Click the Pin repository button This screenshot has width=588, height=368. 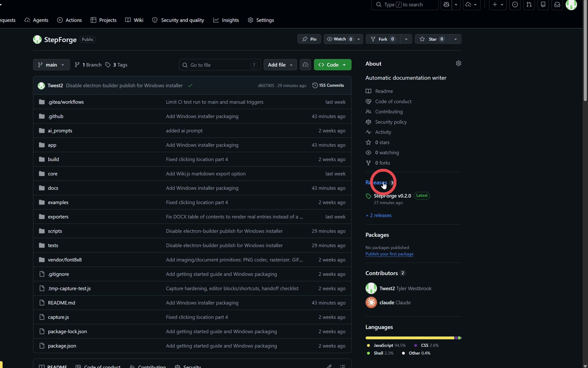click(x=309, y=39)
